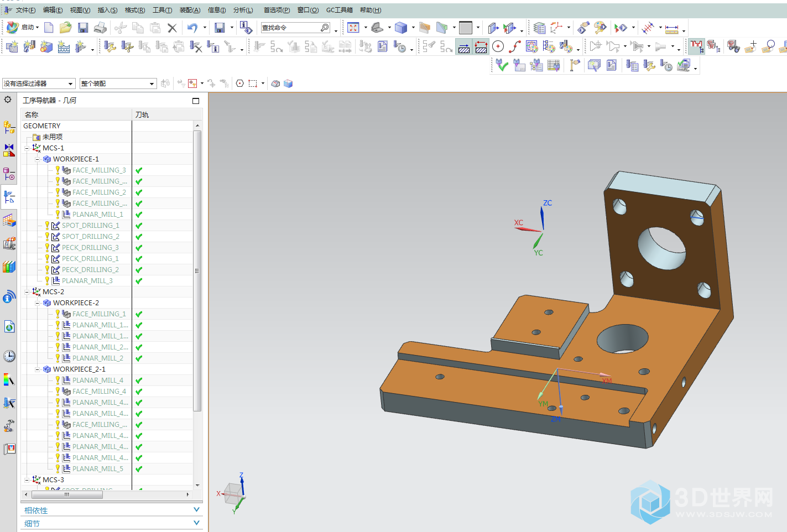
Task: Select the PECK_DRILLING_3 operation
Action: coord(90,248)
